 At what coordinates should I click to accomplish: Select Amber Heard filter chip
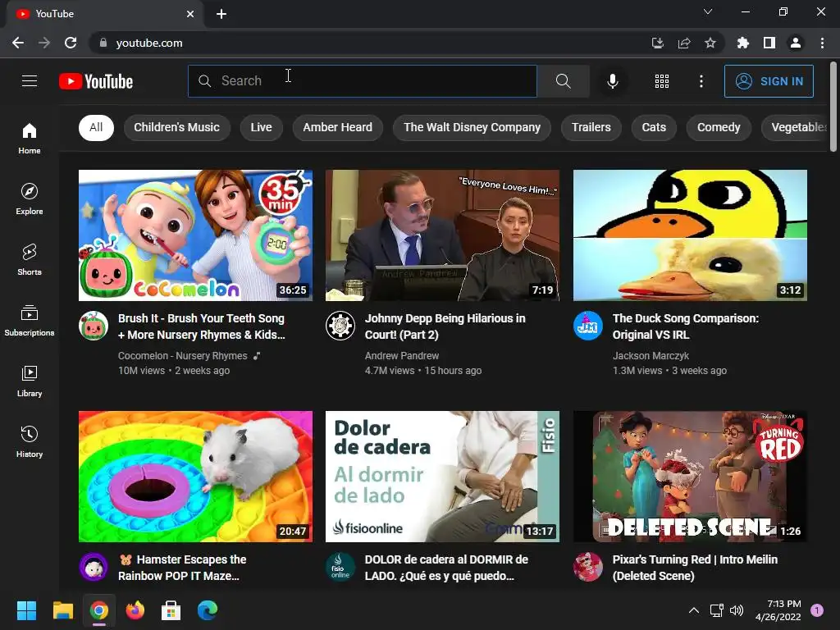click(x=337, y=127)
